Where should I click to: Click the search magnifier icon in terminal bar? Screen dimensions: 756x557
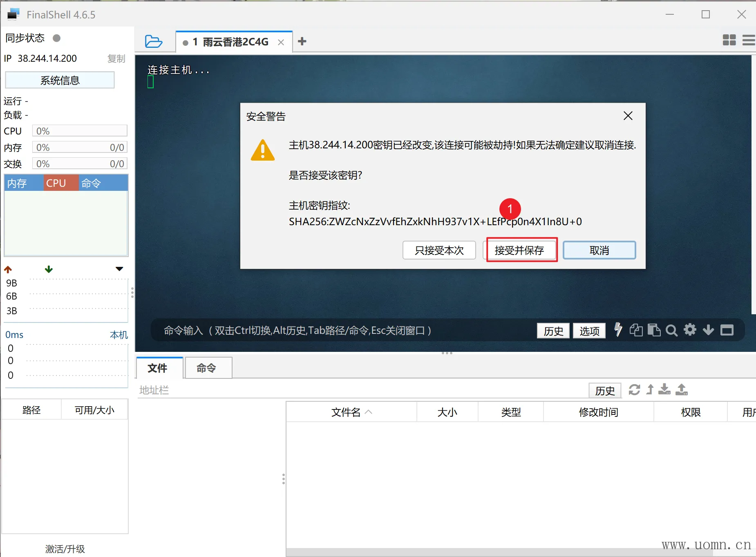point(671,330)
